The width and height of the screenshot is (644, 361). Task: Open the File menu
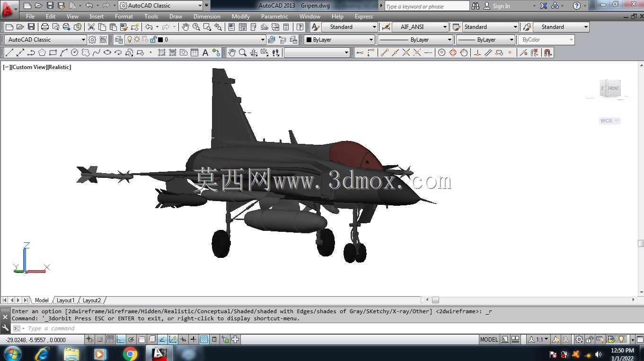pyautogui.click(x=30, y=17)
